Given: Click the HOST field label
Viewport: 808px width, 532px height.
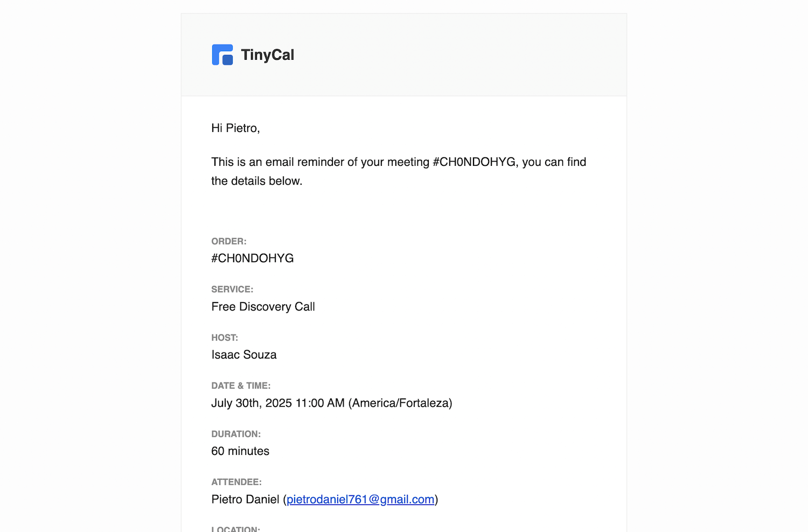Looking at the screenshot, I should 225,338.
